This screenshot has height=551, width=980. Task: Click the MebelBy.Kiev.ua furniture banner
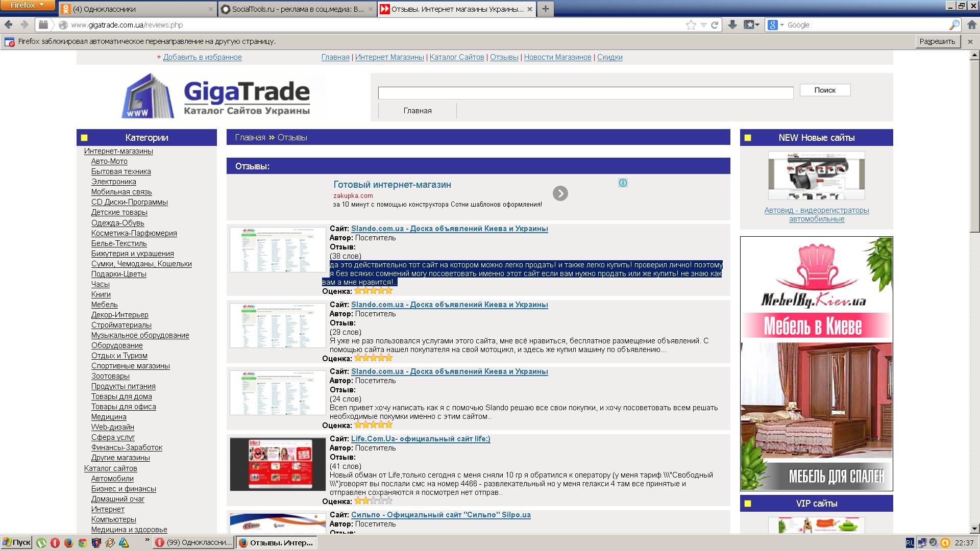817,363
